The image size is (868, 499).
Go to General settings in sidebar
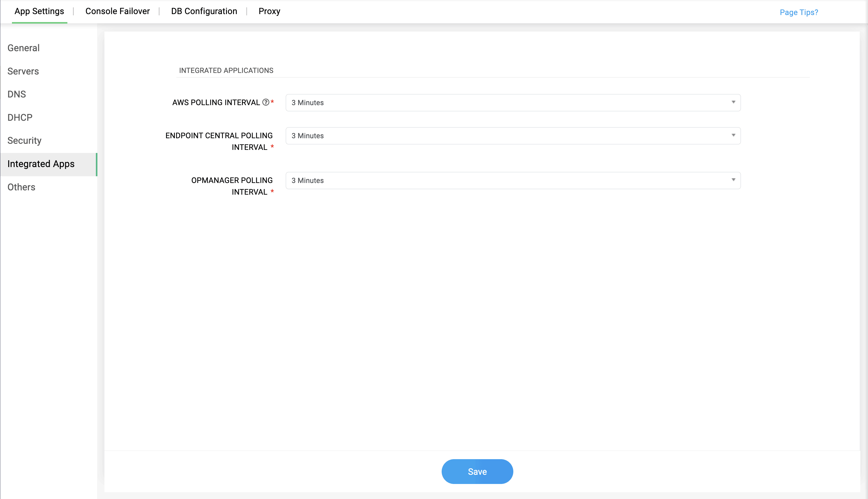click(24, 48)
